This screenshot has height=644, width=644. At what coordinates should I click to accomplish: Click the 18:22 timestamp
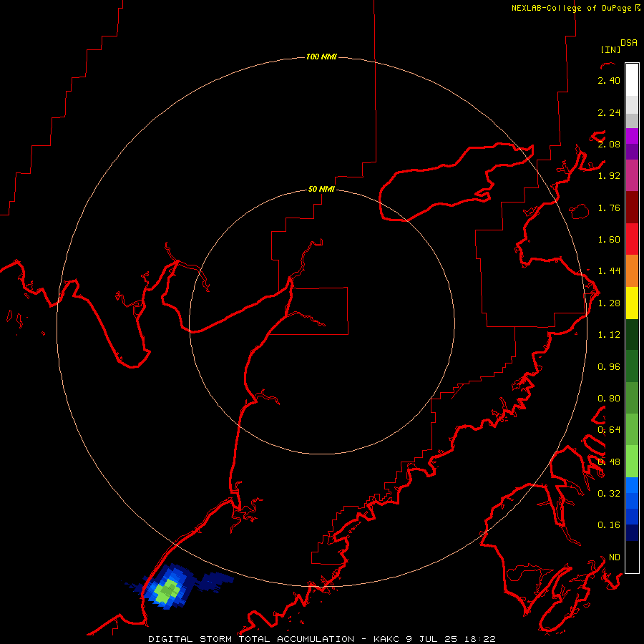coord(480,639)
